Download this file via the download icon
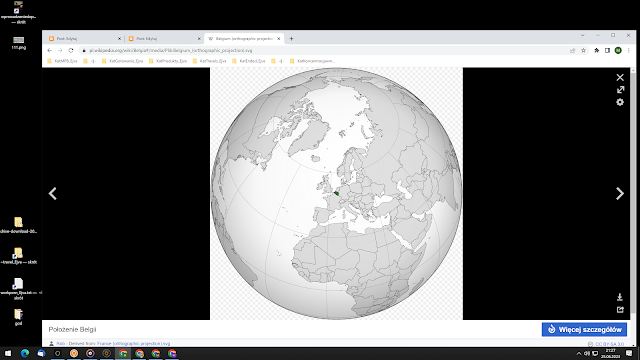This screenshot has width=640, height=360. 620,297
